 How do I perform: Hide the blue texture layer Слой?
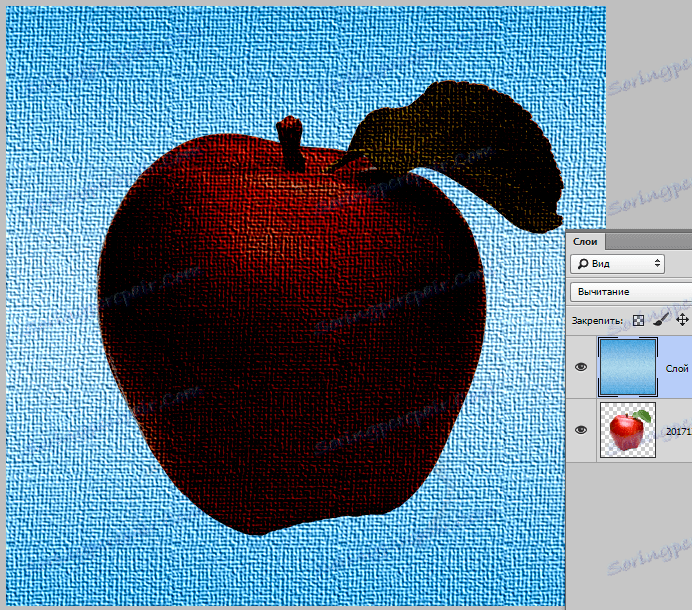581,367
